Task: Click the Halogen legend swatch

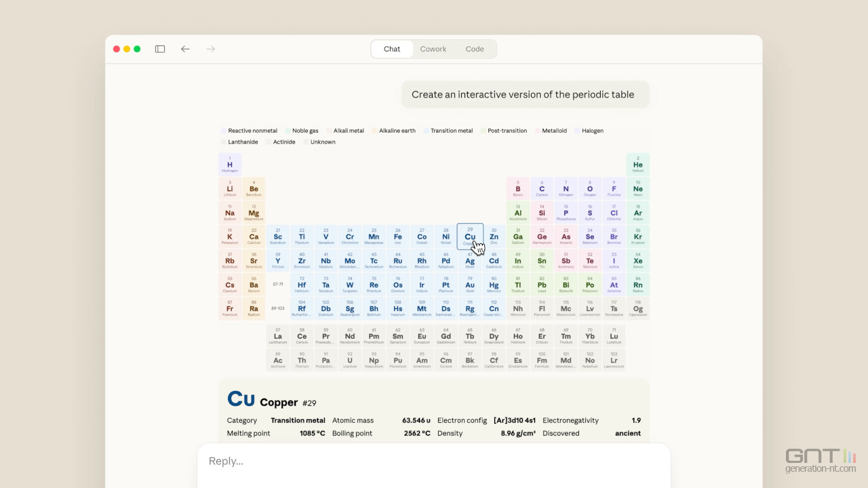Action: coord(577,131)
